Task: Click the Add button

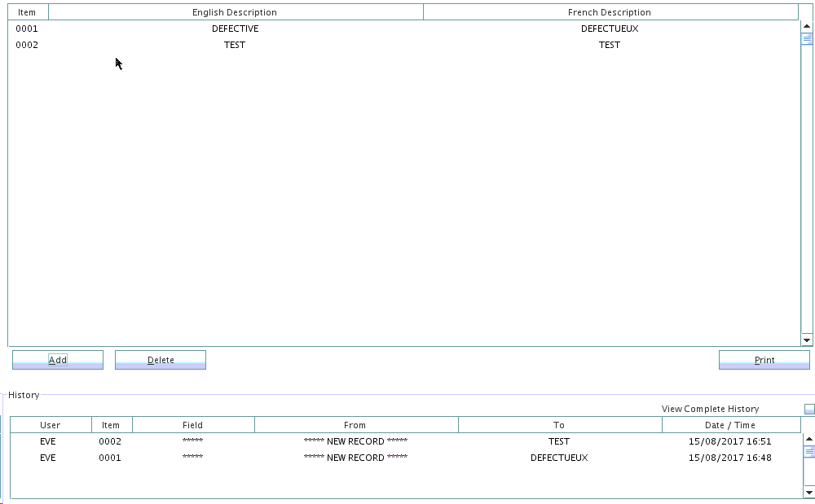Action: [x=58, y=360]
